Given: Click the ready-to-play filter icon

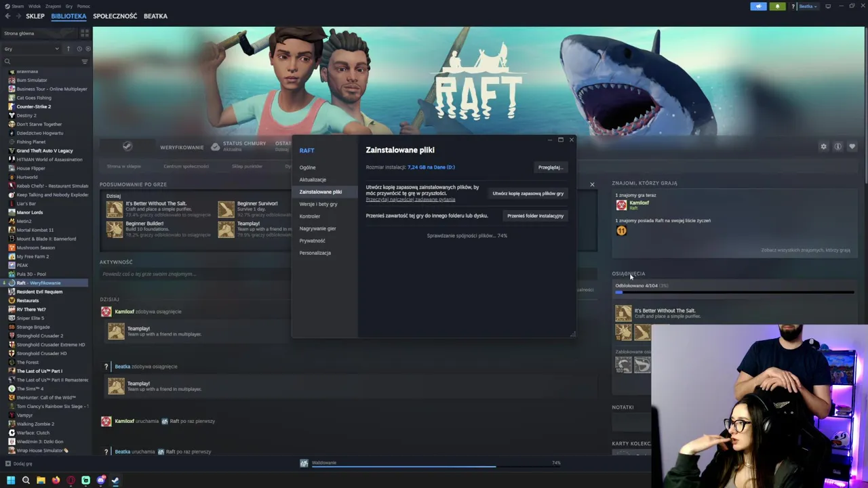Looking at the screenshot, I should [x=87, y=49].
